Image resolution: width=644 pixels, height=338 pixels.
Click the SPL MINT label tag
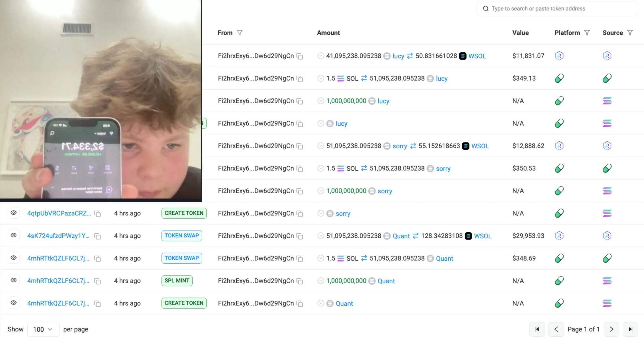coord(176,280)
